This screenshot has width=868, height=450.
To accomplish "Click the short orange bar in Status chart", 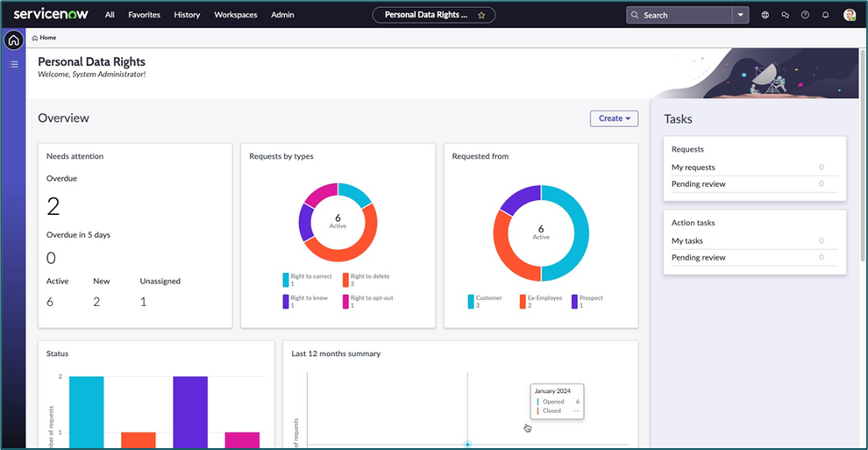I will [139, 440].
